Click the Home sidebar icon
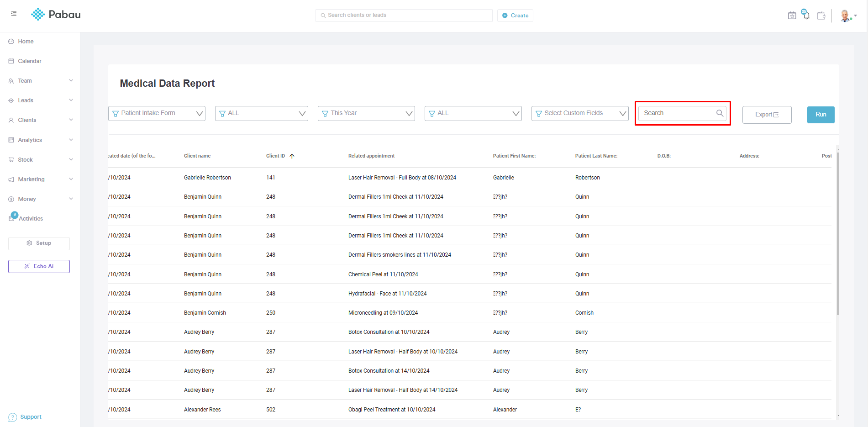 pos(11,42)
